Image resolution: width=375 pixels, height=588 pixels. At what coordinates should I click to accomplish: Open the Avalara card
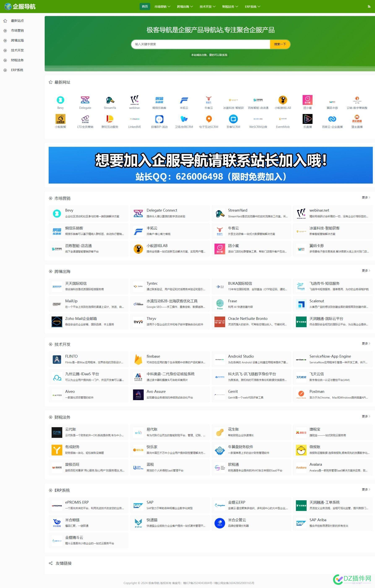(x=333, y=467)
